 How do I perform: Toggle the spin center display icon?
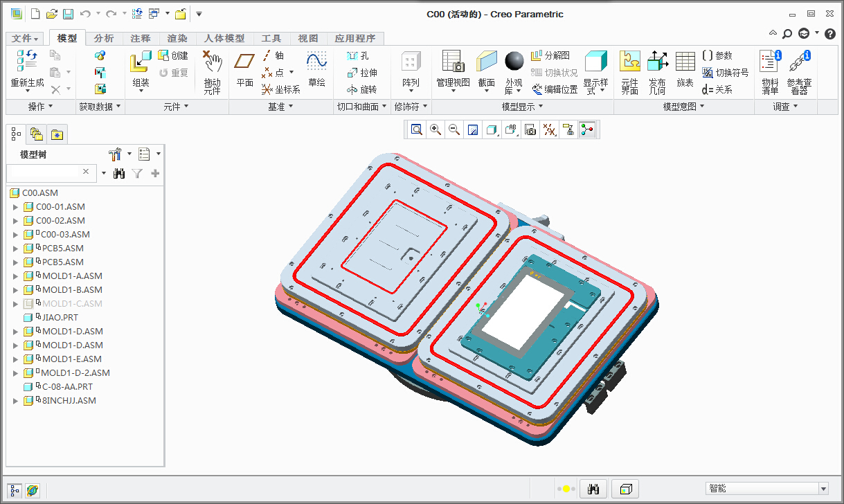(x=587, y=129)
